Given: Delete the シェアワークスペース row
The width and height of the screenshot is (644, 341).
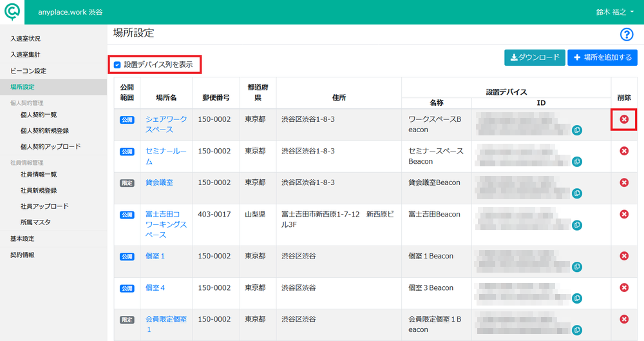Looking at the screenshot, I should tap(624, 119).
